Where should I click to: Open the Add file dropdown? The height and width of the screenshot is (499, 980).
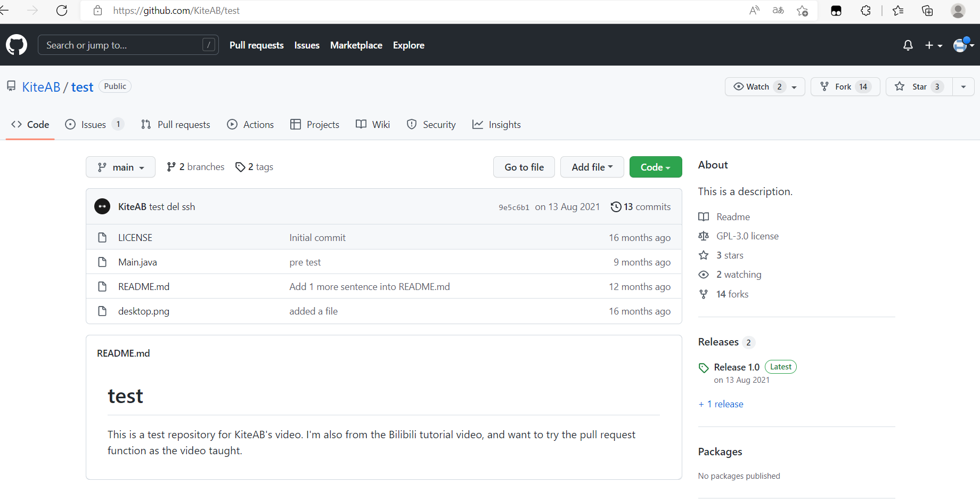[592, 167]
